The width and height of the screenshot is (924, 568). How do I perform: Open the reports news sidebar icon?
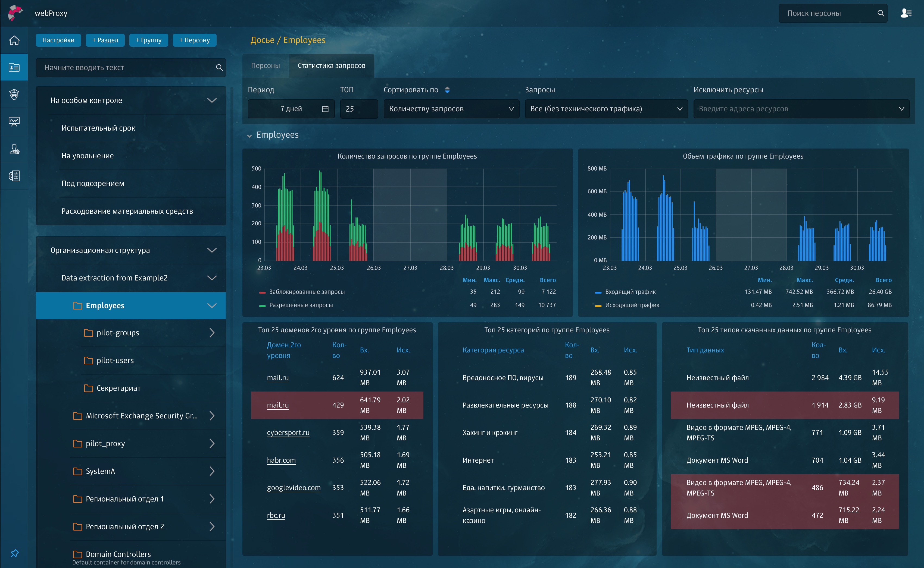pos(14,176)
